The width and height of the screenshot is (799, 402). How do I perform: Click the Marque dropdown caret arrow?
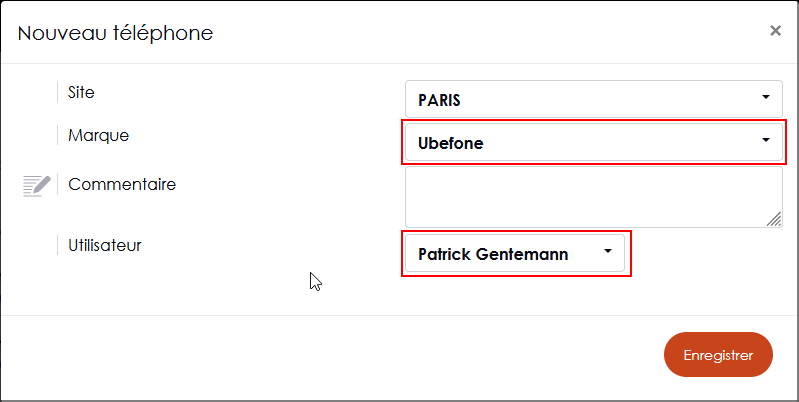point(765,140)
